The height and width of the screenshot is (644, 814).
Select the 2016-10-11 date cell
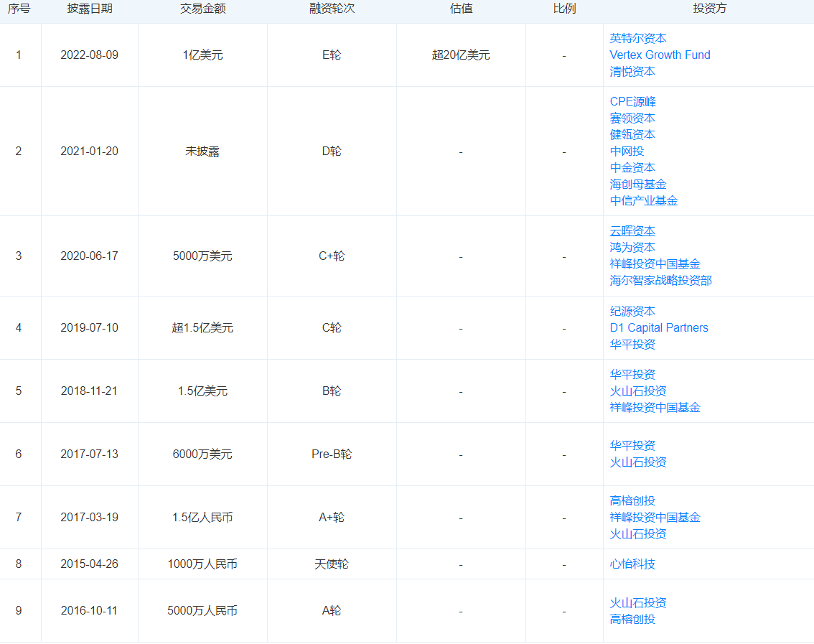[x=89, y=611]
